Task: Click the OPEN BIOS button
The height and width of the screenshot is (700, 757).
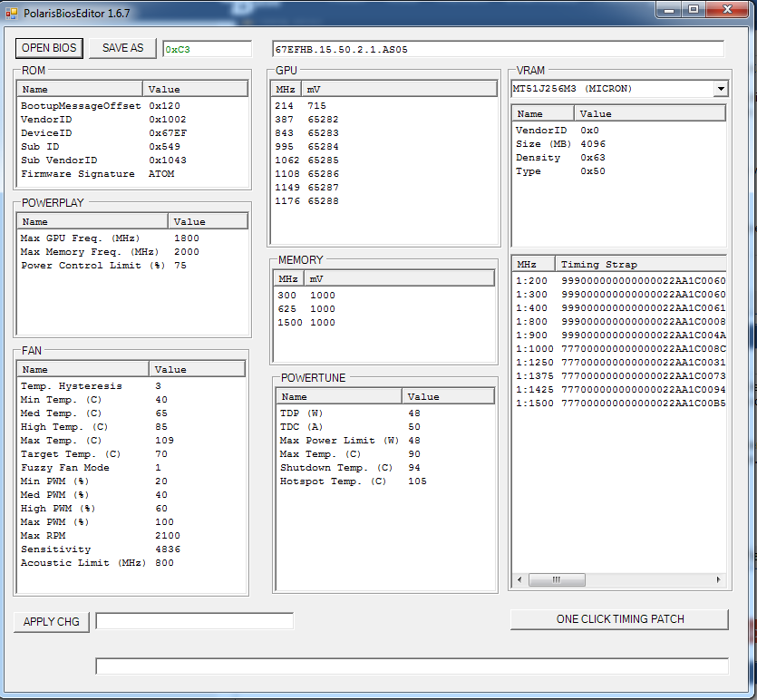Action: 49,48
